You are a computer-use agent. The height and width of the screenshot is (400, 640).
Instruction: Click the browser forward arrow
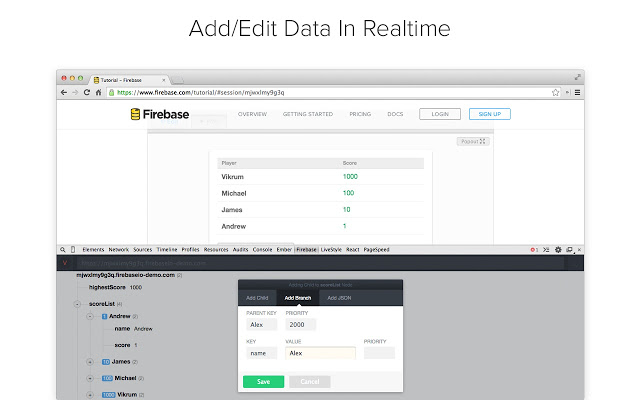75,93
